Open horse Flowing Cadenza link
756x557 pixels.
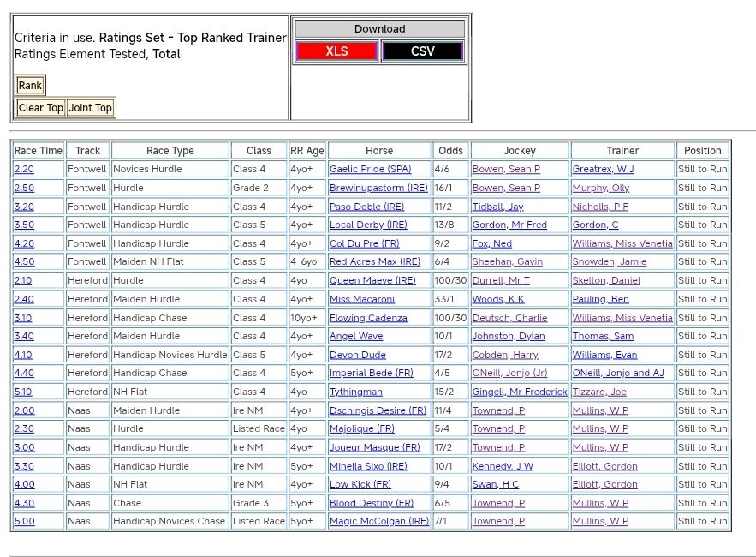tap(368, 318)
